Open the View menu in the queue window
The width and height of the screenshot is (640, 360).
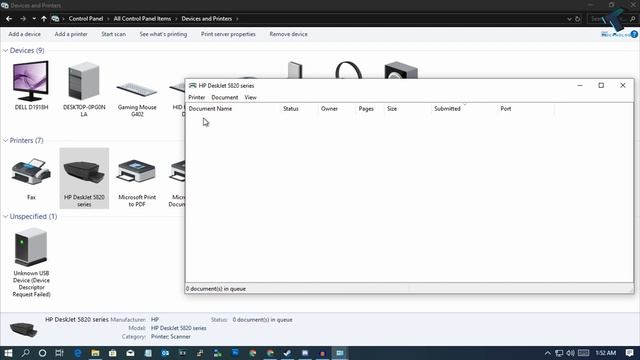pos(251,98)
